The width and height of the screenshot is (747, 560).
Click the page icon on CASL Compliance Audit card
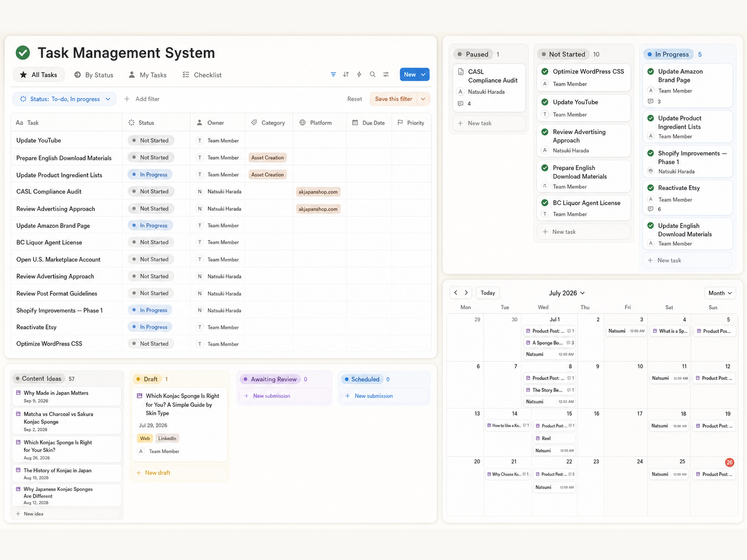461,71
